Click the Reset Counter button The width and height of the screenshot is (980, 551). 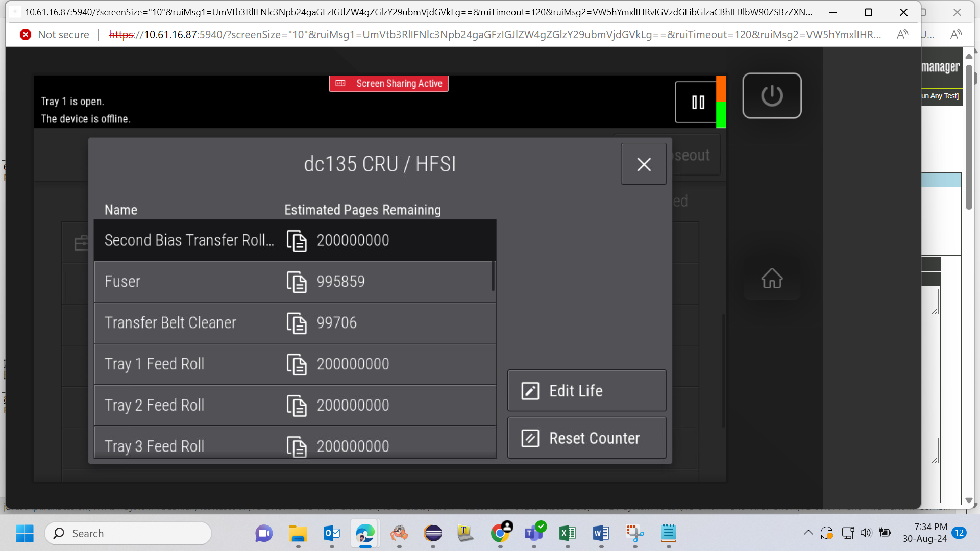587,438
